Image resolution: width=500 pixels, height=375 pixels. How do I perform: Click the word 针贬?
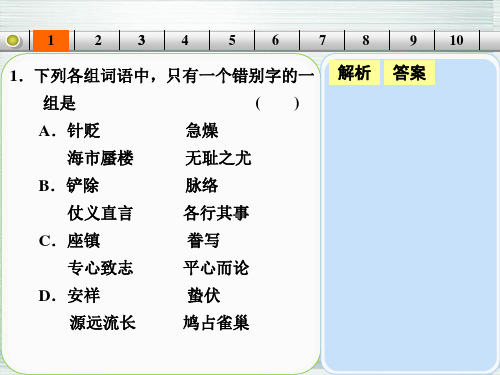pyautogui.click(x=83, y=131)
